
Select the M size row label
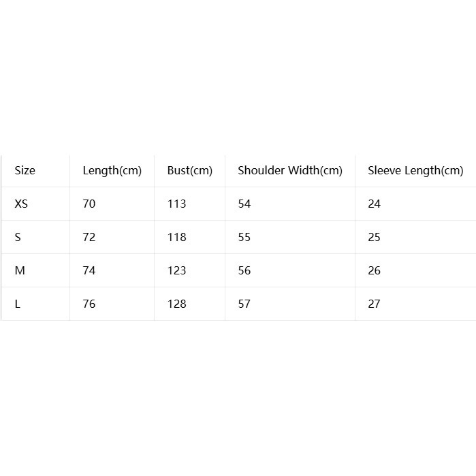click(20, 270)
